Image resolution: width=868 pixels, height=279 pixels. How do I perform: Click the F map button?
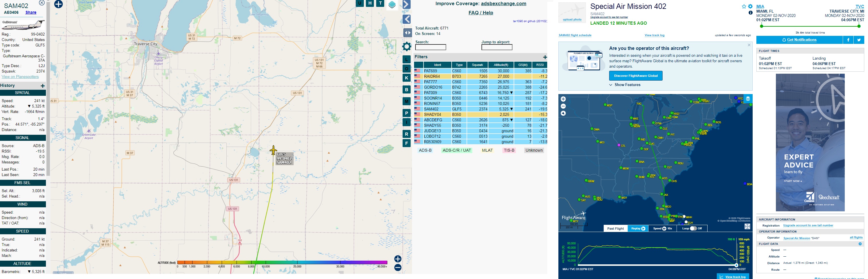pyautogui.click(x=407, y=143)
